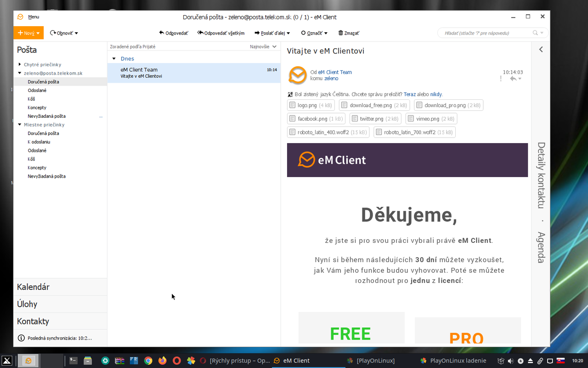Open twitter.png attachment
This screenshot has width=588, height=368.
(x=375, y=119)
